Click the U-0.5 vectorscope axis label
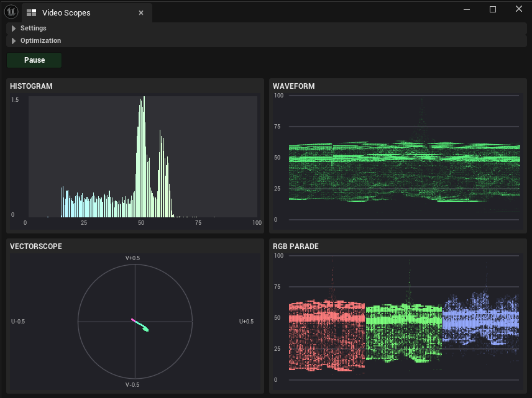The height and width of the screenshot is (398, 532). pos(18,322)
